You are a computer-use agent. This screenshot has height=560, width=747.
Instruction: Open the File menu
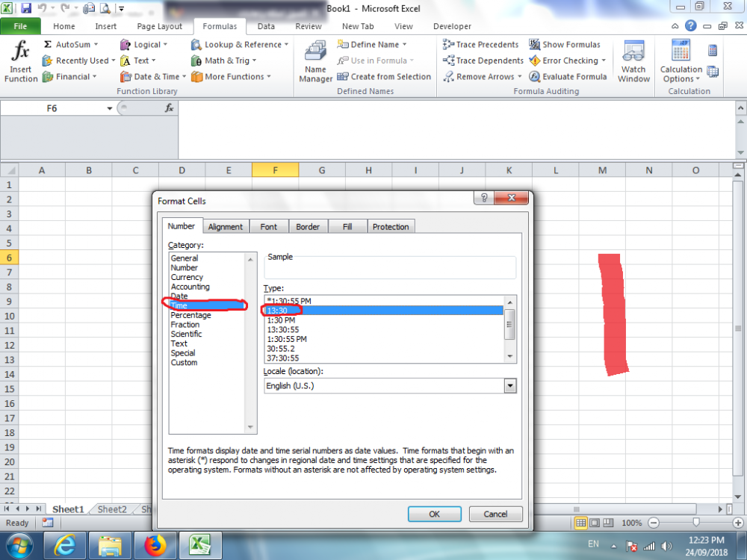(20, 26)
